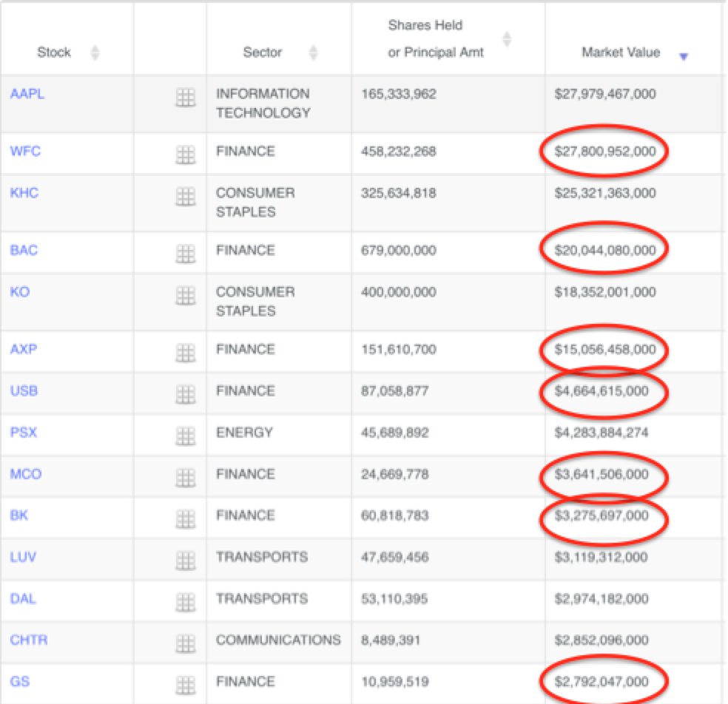Screen dimensions: 728x704
Task: Select the $20,044,080,000 market value
Action: click(x=605, y=250)
